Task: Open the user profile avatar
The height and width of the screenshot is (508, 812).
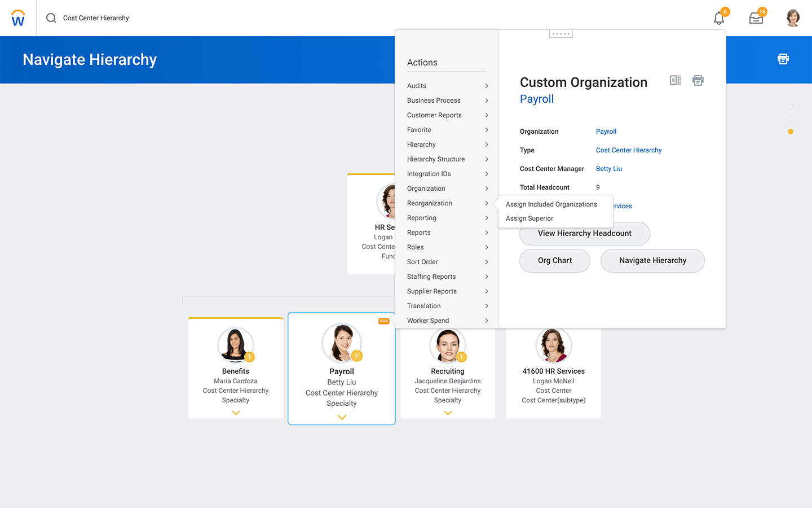Action: pos(793,18)
